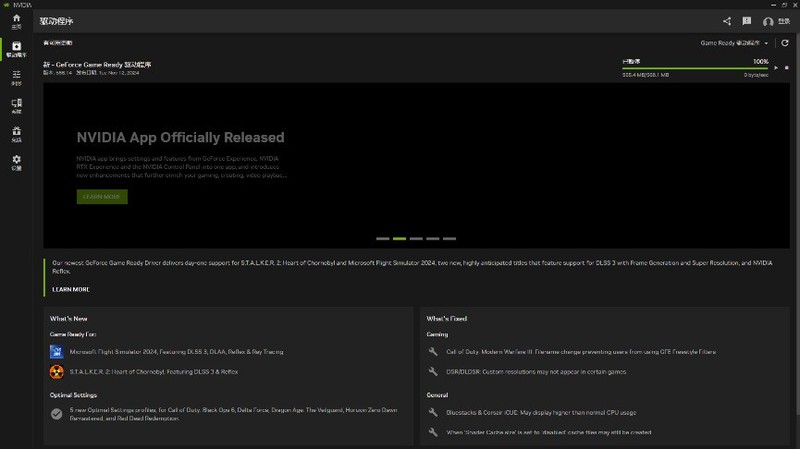Image resolution: width=800 pixels, height=449 pixels.
Task: Click the S.T.A.L.K.E.R. 2 game icon
Action: click(57, 372)
